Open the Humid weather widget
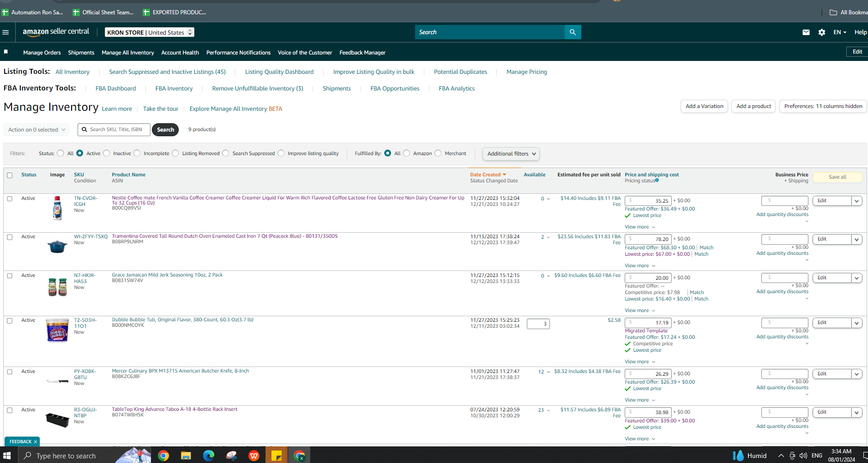Image resolution: width=868 pixels, height=463 pixels. click(x=750, y=456)
